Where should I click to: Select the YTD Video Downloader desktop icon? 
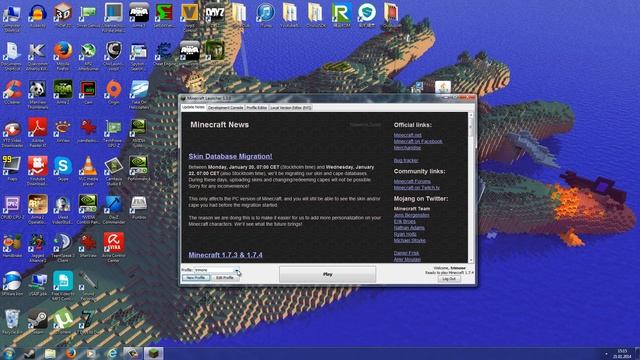click(12, 132)
